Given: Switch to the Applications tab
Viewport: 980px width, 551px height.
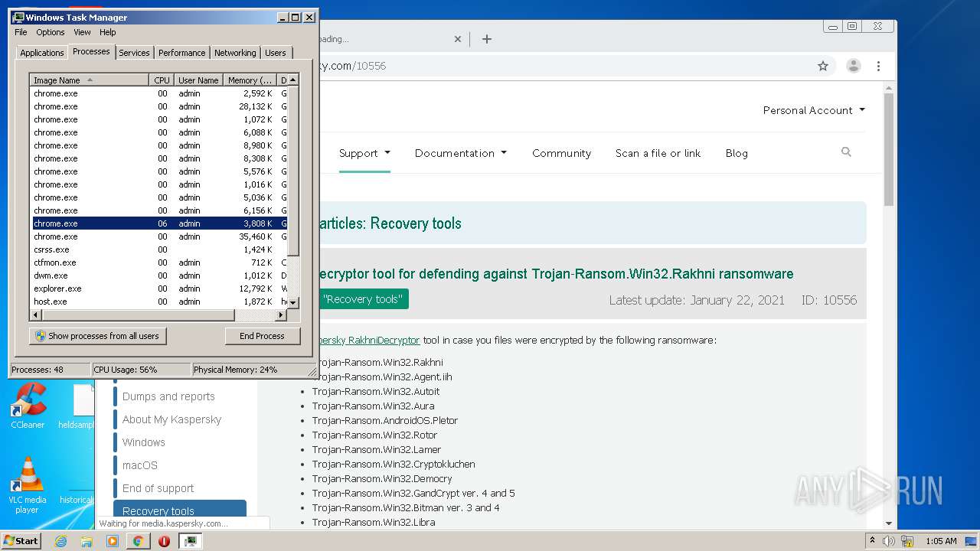Looking at the screenshot, I should (x=42, y=53).
